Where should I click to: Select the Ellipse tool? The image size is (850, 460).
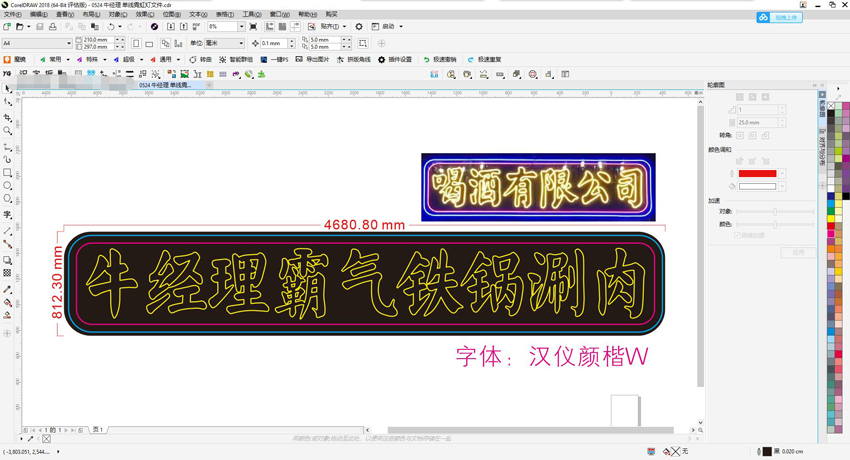click(x=7, y=185)
